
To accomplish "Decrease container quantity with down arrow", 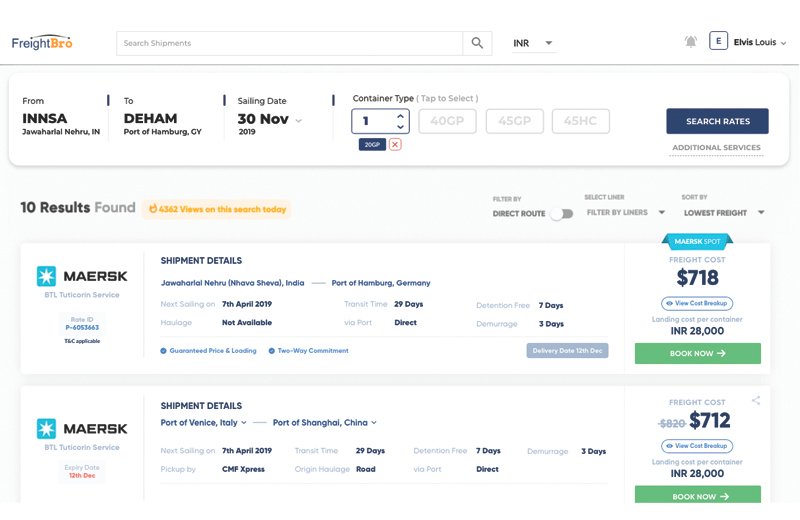I will (x=401, y=127).
